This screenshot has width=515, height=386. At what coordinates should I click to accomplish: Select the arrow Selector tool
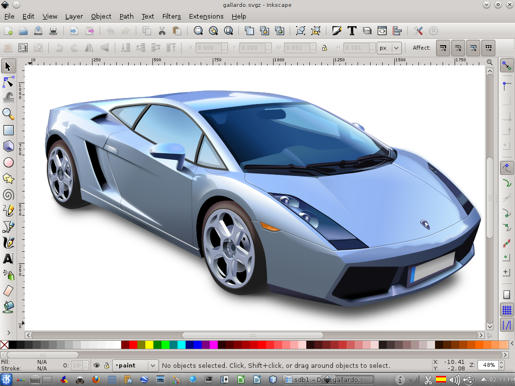[x=8, y=66]
